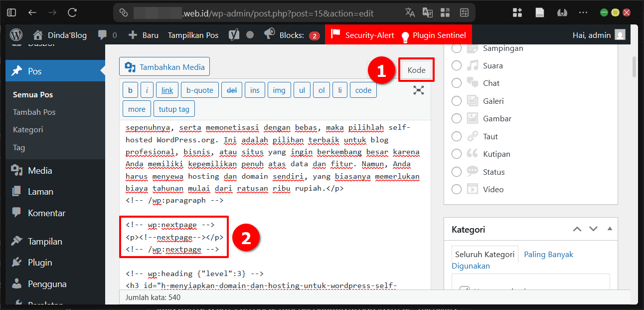Toggle distraction-free fullscreen writing mode

click(419, 90)
